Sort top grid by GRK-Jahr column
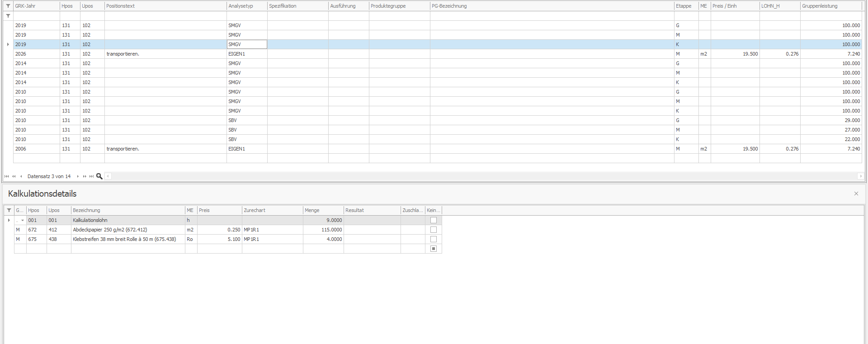This screenshot has height=344, width=868. [37, 6]
